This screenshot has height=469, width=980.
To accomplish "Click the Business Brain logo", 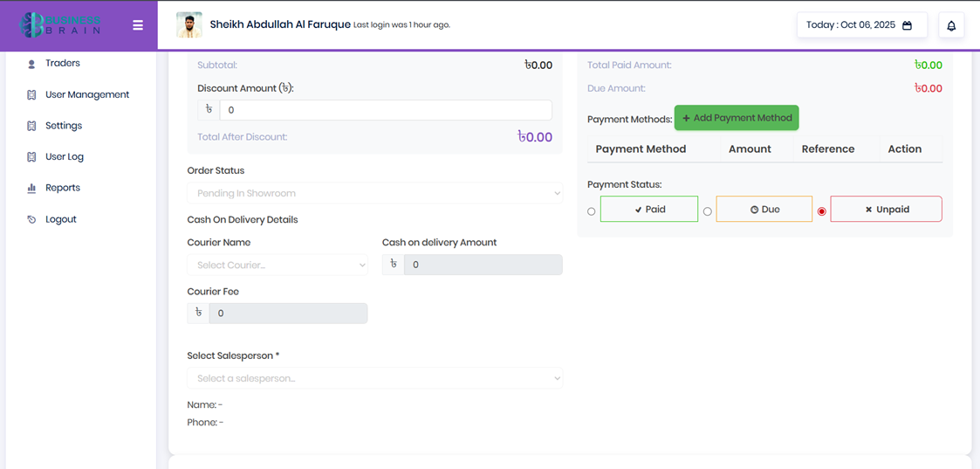I will [61, 25].
